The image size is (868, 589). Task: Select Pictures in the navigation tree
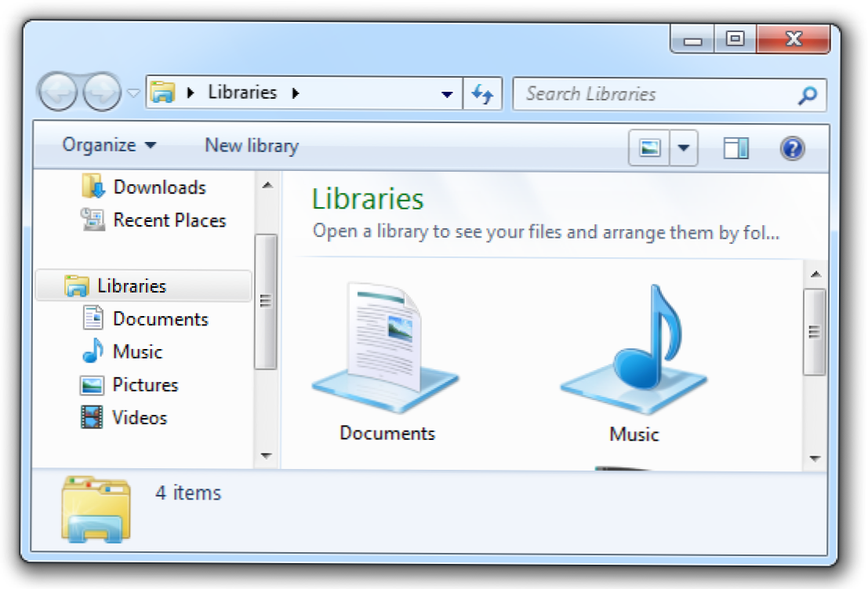(x=145, y=385)
